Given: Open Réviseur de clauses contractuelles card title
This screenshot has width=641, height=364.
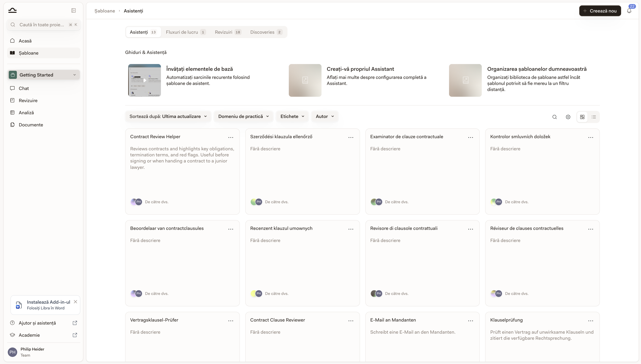Looking at the screenshot, I should 527,229.
